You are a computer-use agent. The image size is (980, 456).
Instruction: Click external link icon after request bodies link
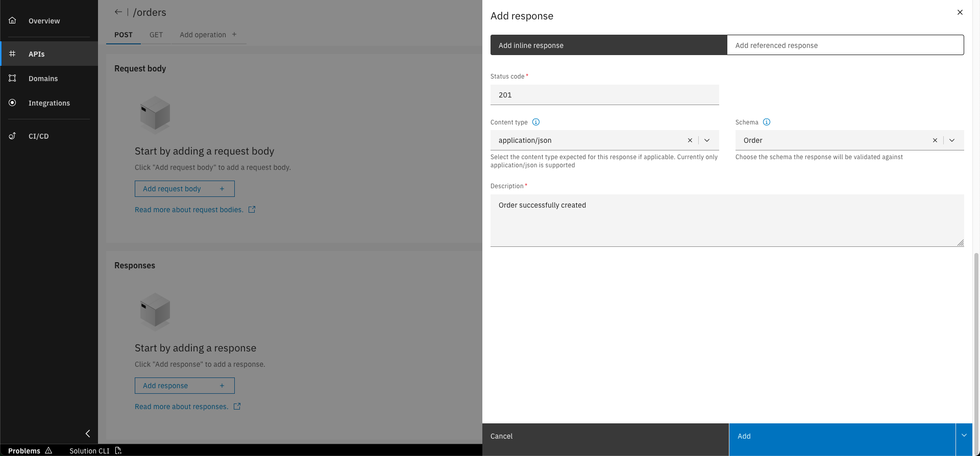pyautogui.click(x=252, y=210)
